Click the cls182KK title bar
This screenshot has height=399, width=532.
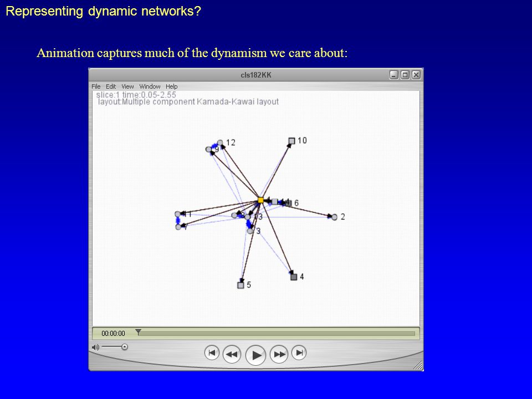(x=256, y=75)
